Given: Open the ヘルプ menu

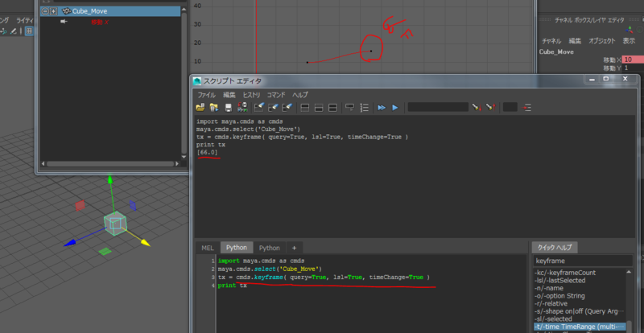Looking at the screenshot, I should point(299,95).
